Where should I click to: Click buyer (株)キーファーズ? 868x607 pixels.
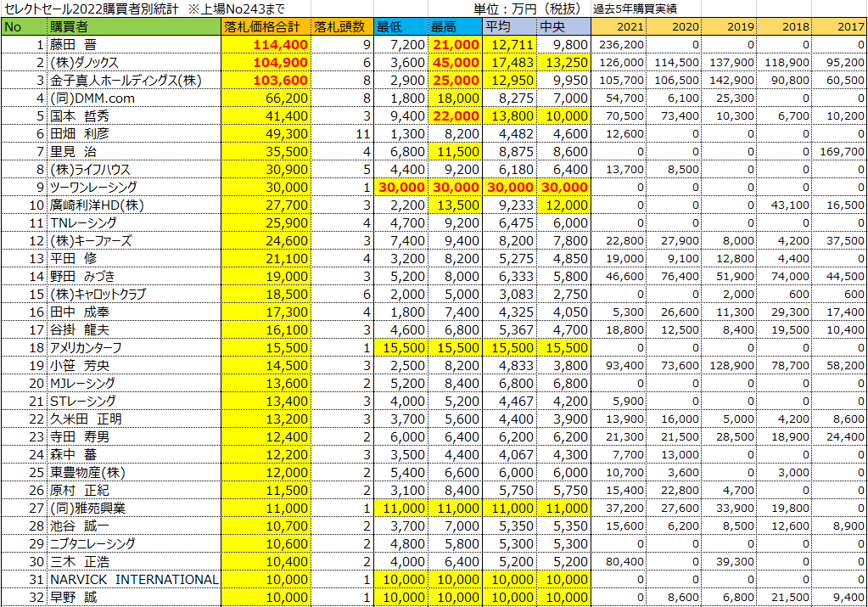(91, 240)
